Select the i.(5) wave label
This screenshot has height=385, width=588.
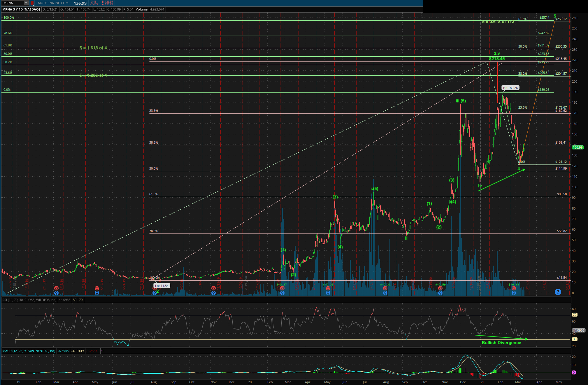374,189
